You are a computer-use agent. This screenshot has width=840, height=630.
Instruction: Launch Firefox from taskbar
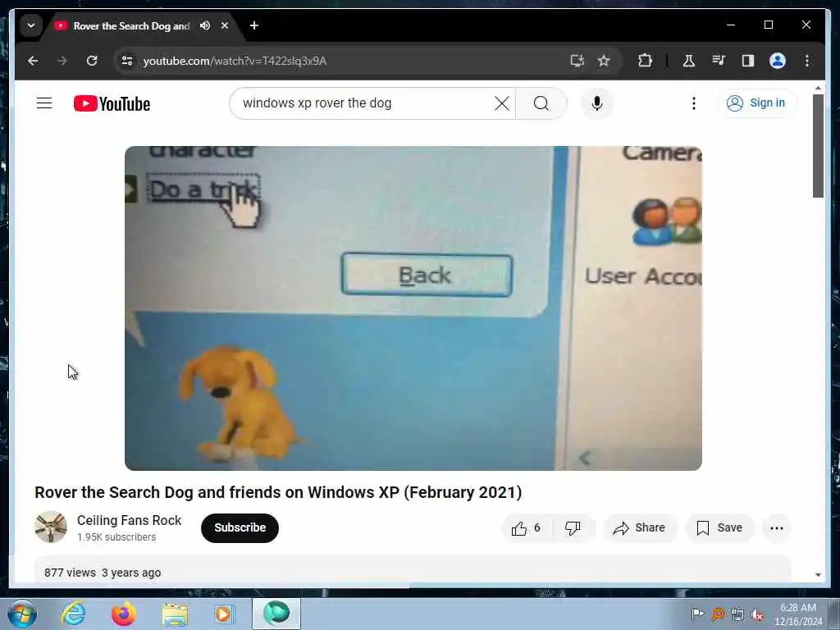click(x=123, y=614)
